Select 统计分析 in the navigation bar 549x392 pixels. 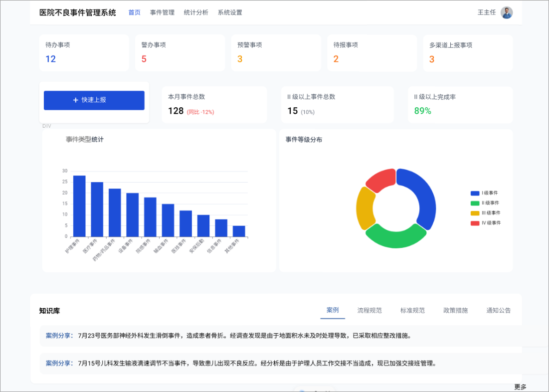click(x=196, y=12)
